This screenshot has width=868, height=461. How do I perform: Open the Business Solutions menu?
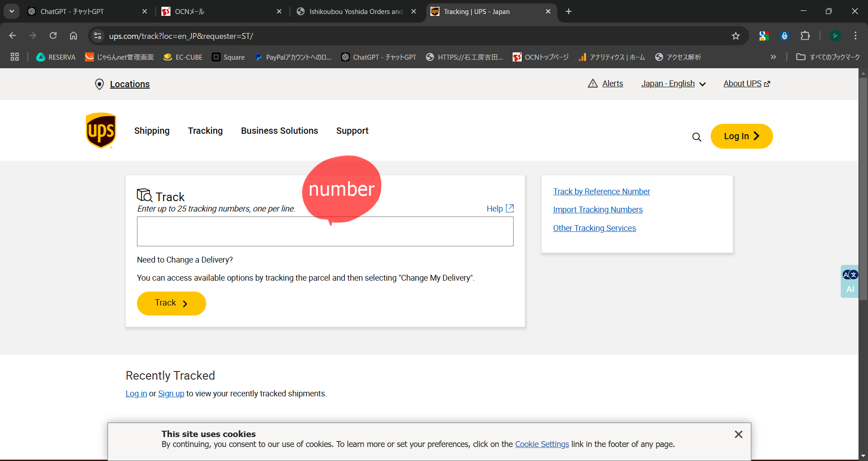(279, 131)
